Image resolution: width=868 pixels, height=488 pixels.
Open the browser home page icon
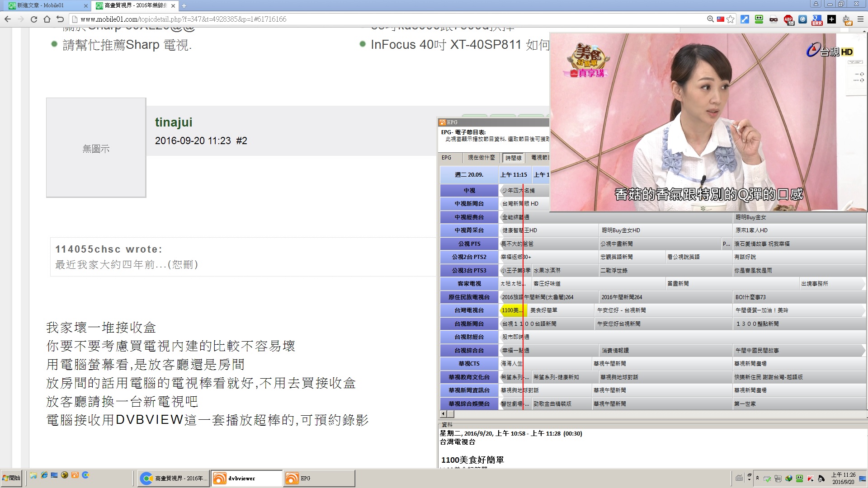[47, 19]
